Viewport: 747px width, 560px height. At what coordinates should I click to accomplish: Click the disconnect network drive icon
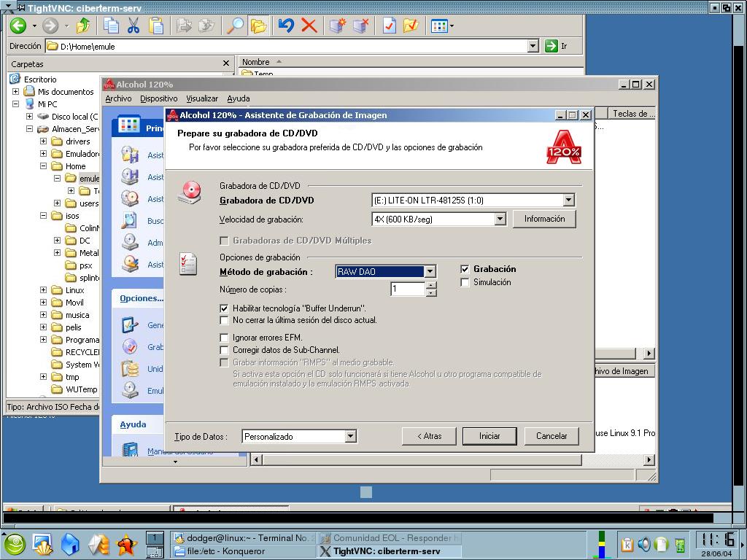click(x=361, y=26)
